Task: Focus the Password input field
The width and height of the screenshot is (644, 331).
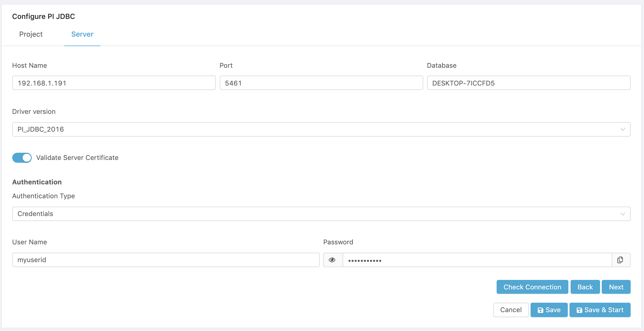Action: 477,260
